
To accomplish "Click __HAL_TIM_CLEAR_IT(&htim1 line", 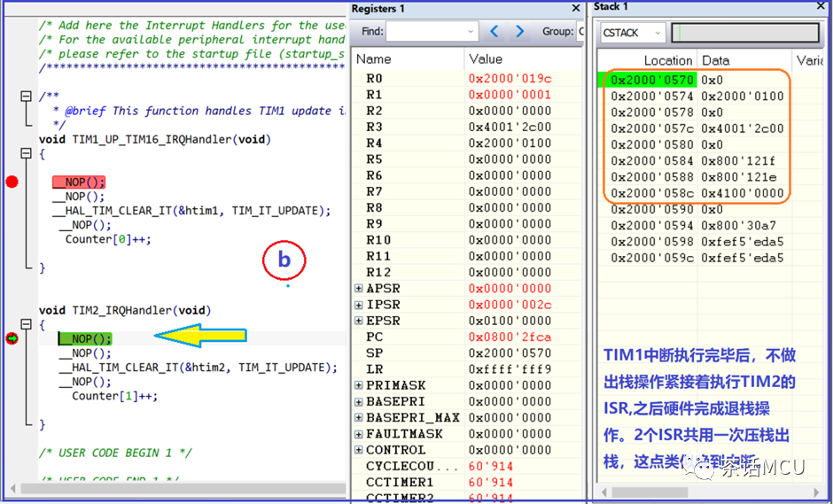I will point(191,210).
